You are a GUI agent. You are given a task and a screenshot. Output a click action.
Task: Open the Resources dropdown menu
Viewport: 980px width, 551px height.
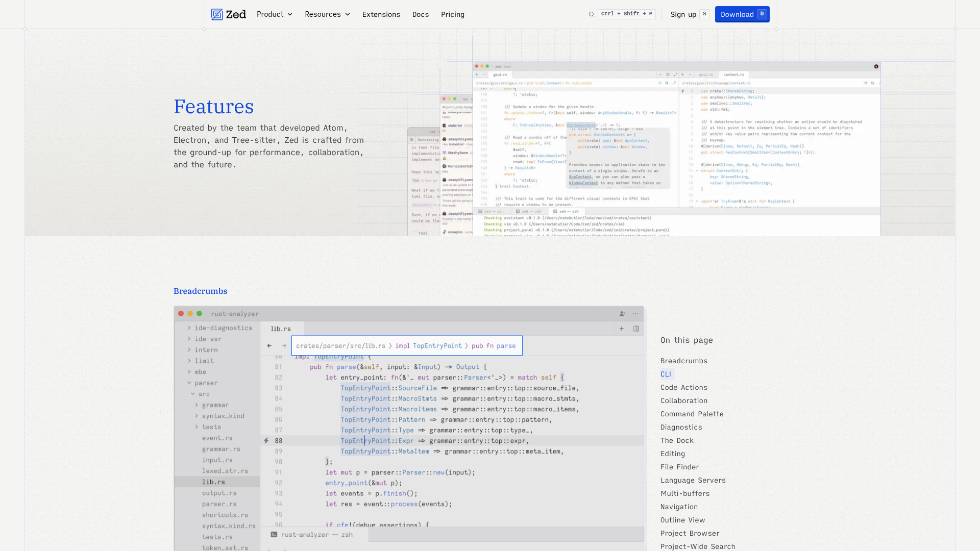pyautogui.click(x=327, y=14)
